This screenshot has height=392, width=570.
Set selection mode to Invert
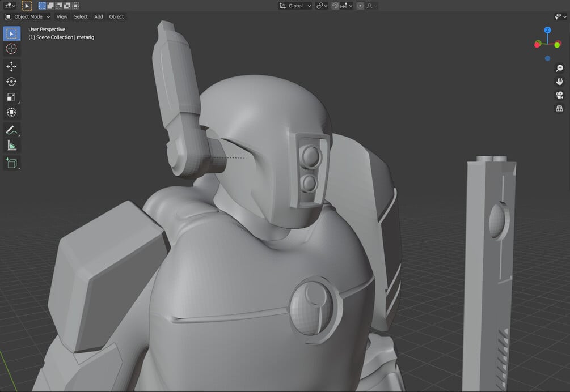click(x=67, y=6)
